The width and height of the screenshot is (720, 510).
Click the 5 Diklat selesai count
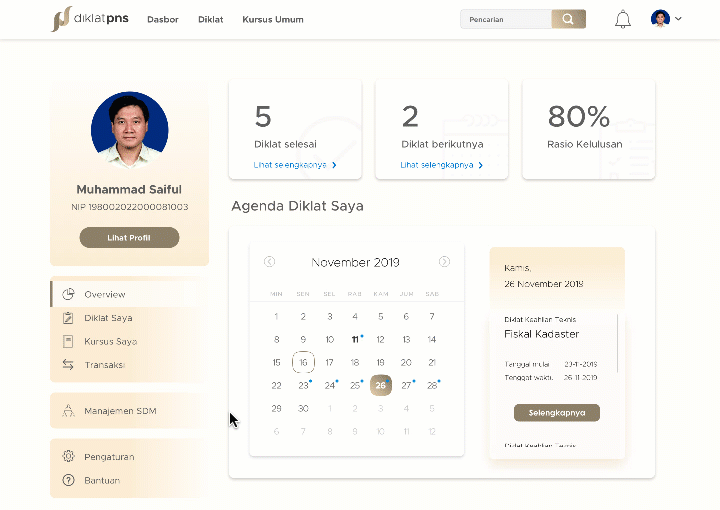263,116
